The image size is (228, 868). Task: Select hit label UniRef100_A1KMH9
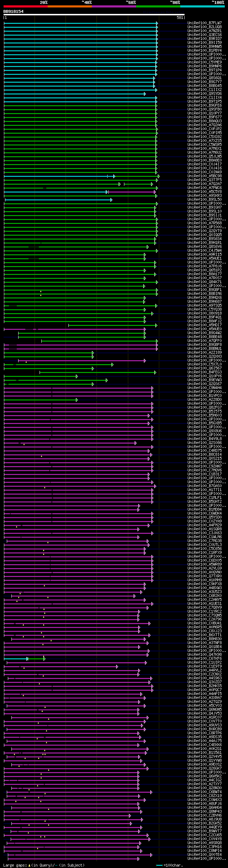(x=204, y=580)
